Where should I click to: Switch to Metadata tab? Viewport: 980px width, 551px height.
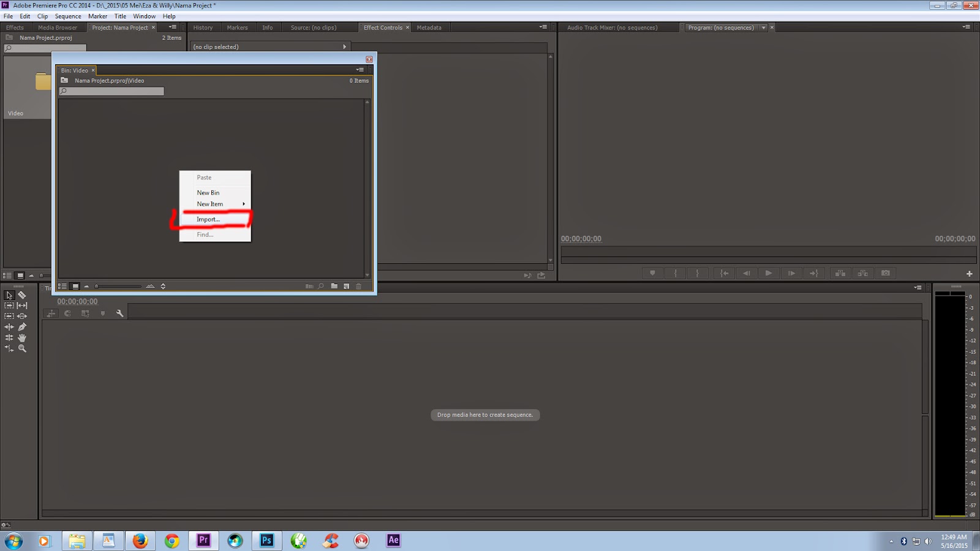click(429, 28)
